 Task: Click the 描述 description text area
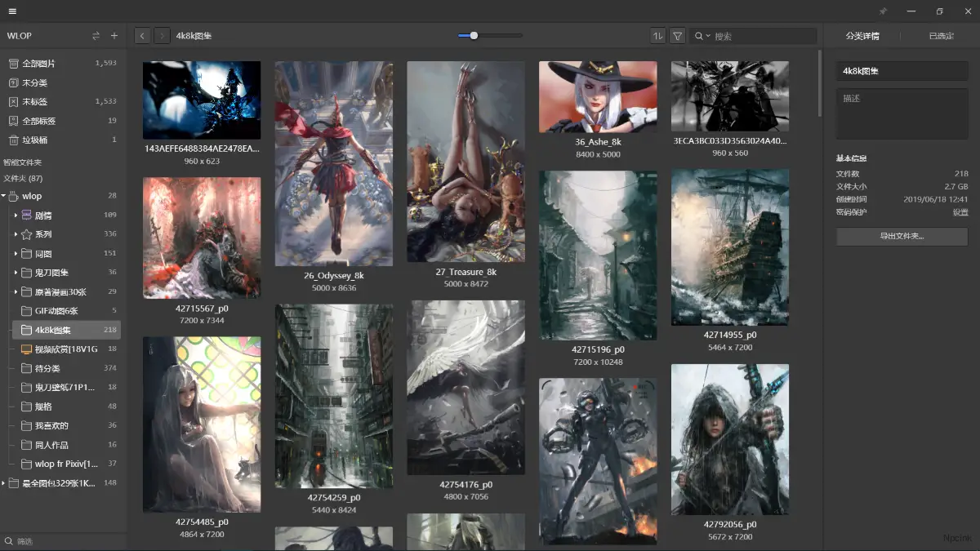pyautogui.click(x=902, y=114)
